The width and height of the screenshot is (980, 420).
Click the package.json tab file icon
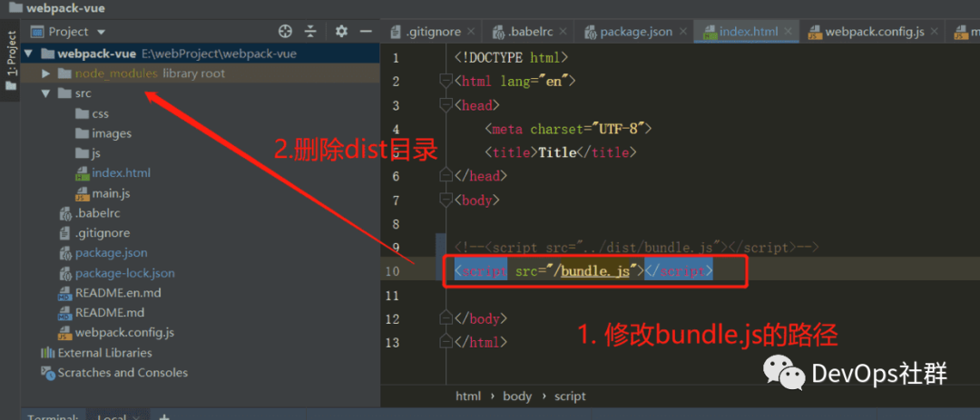coord(590,32)
